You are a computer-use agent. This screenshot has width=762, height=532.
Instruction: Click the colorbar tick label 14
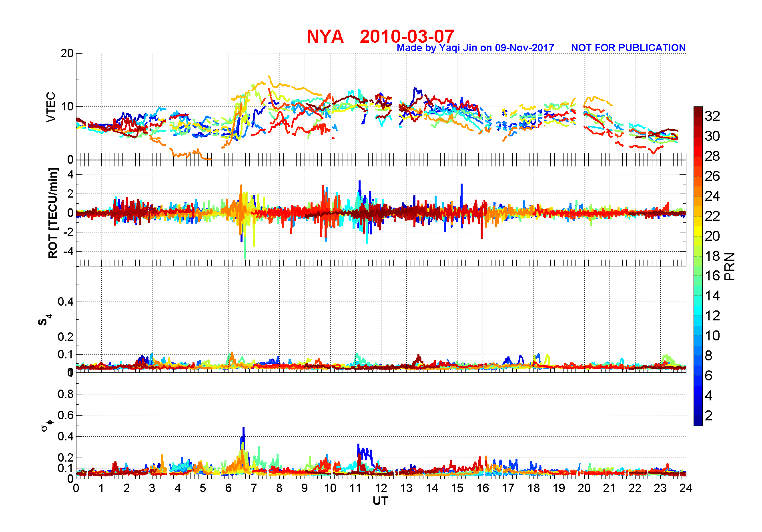click(x=712, y=296)
